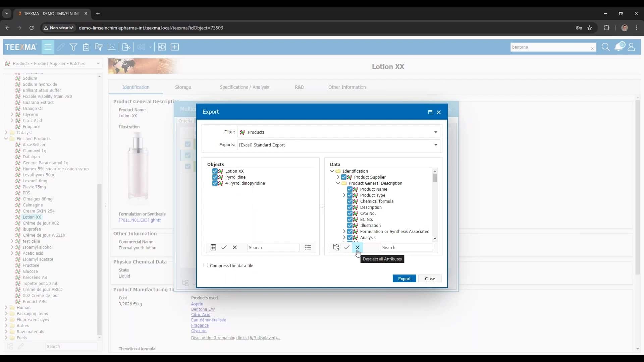Click the Data panel search field
644x362 pixels.
407,247
